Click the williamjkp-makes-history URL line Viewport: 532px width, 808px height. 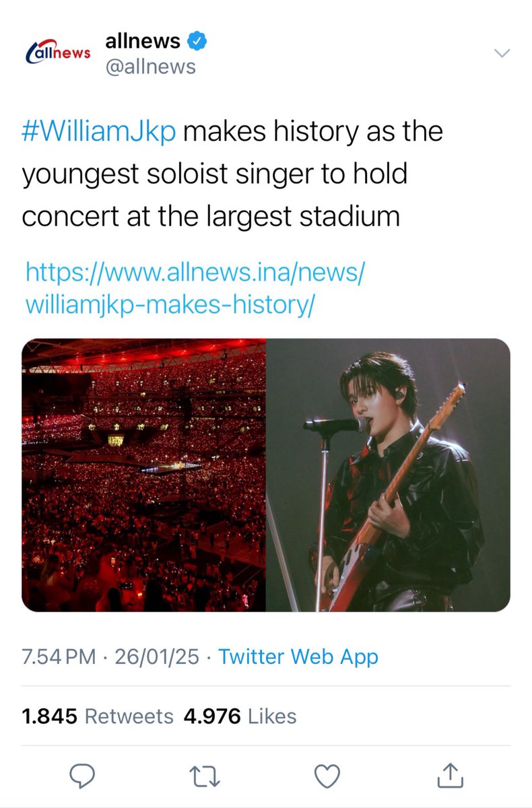169,305
